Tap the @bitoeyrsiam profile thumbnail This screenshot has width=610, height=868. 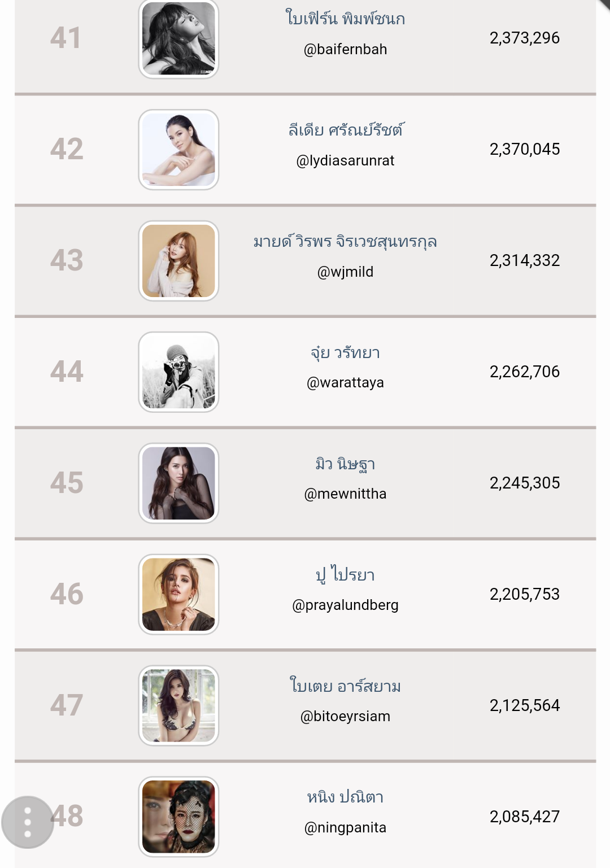(178, 706)
